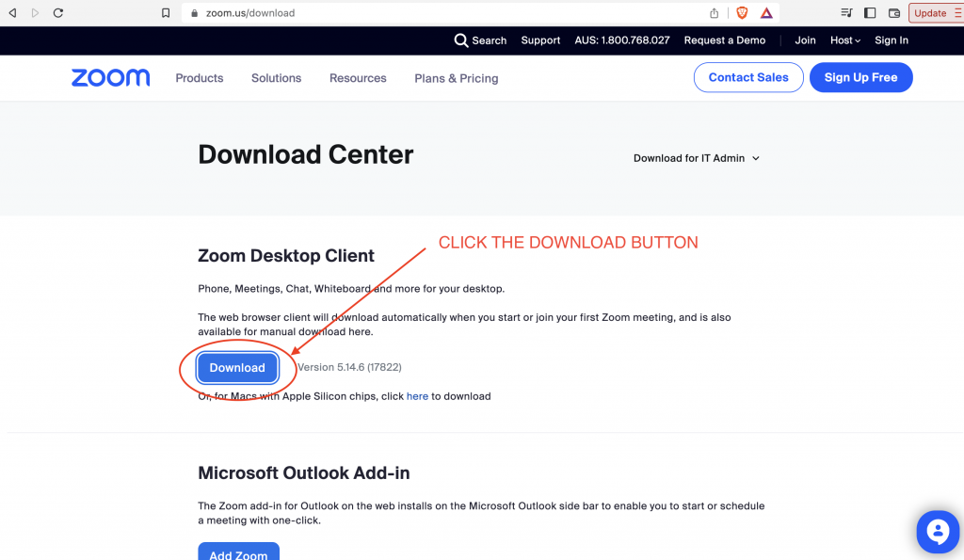
Task: Click the 'Download Center' page title
Action: coord(306,154)
